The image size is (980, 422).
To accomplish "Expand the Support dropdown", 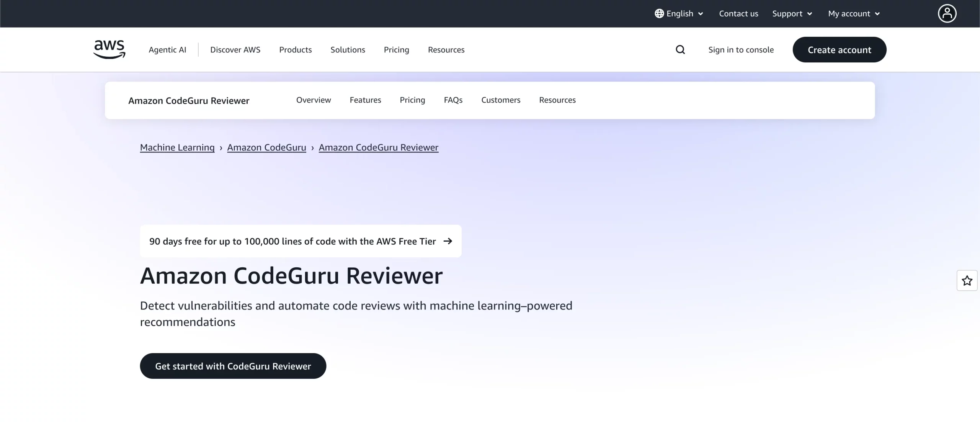I will coord(792,13).
